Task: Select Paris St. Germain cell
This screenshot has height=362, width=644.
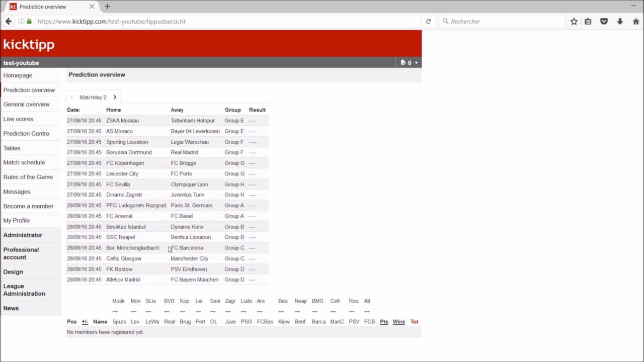Action: [192, 206]
